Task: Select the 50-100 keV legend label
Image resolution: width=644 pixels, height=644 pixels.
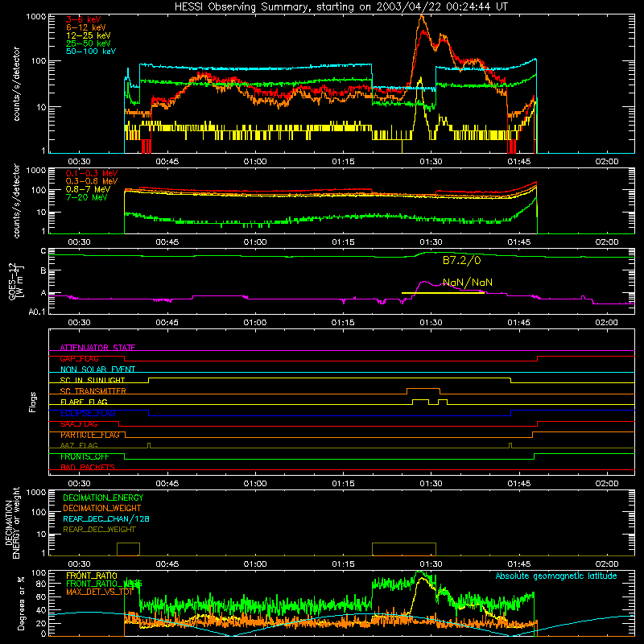Action: click(91, 52)
